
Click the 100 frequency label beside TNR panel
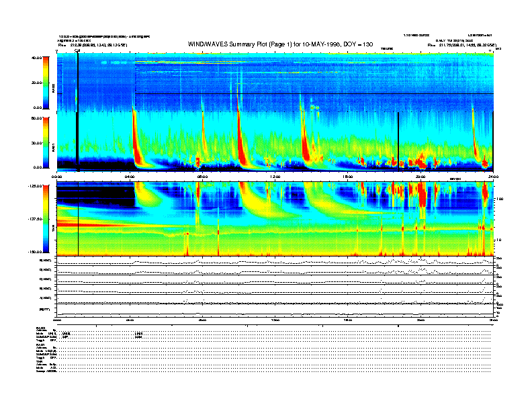[x=499, y=199]
